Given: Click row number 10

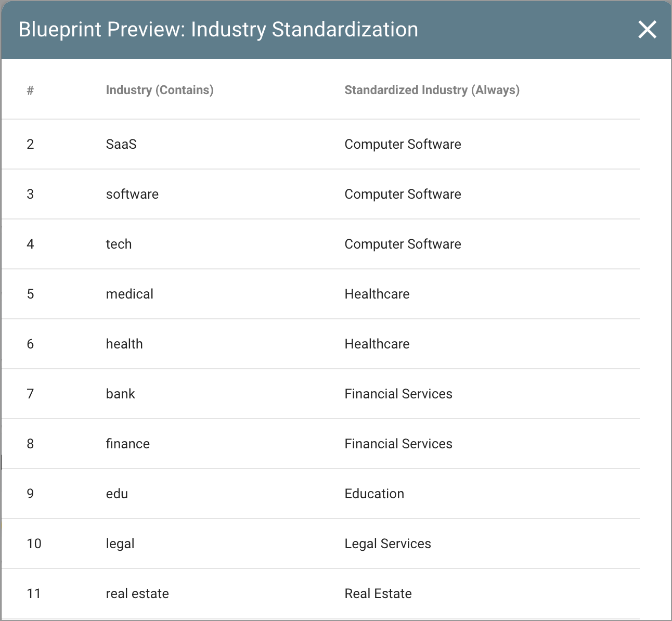Looking at the screenshot, I should coord(34,544).
